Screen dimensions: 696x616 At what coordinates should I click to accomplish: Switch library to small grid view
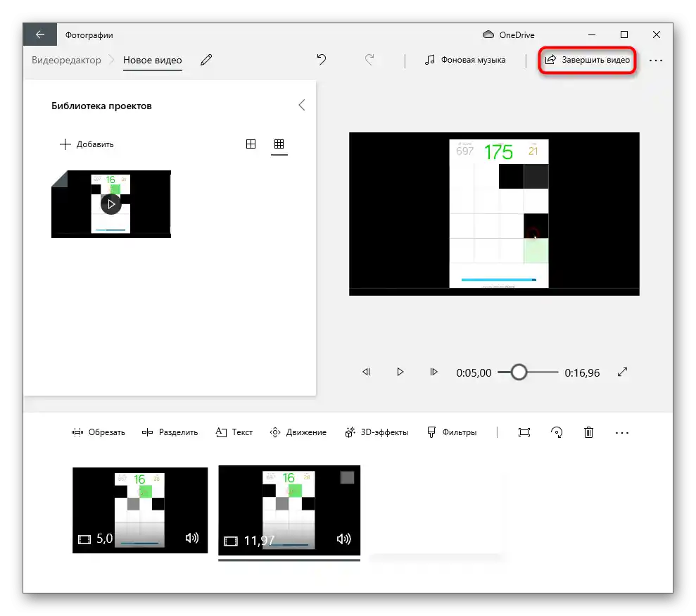279,144
